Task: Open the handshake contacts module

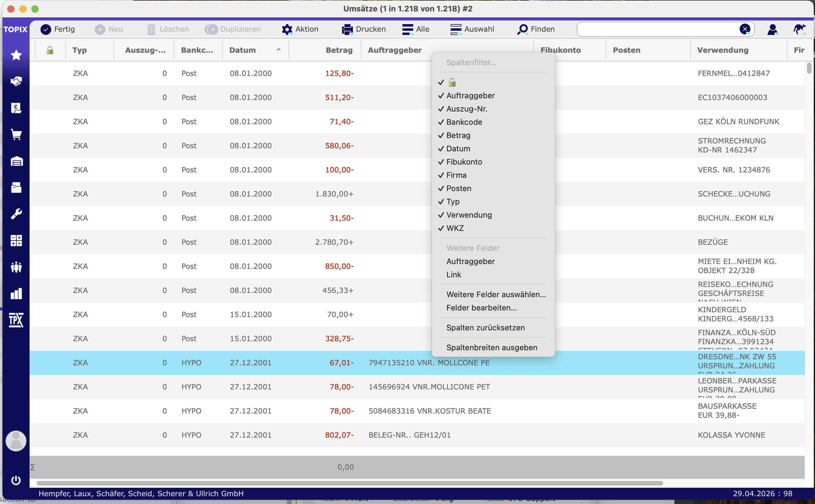Action: (16, 81)
